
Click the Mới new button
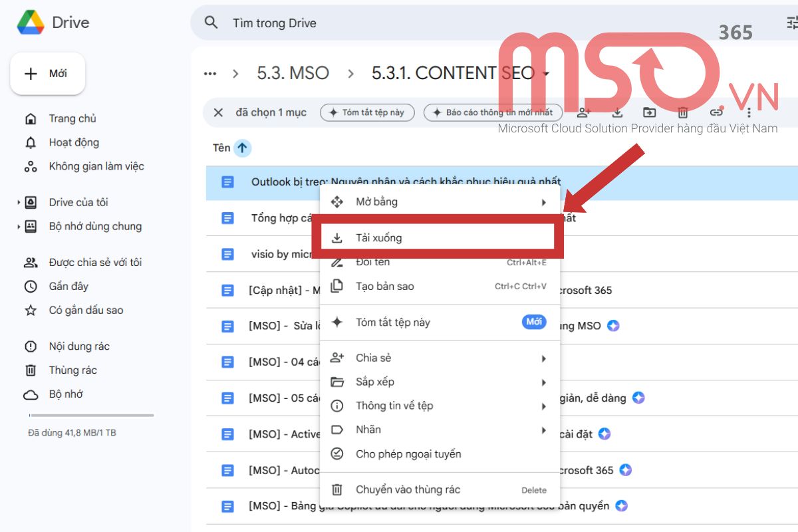tap(47, 73)
